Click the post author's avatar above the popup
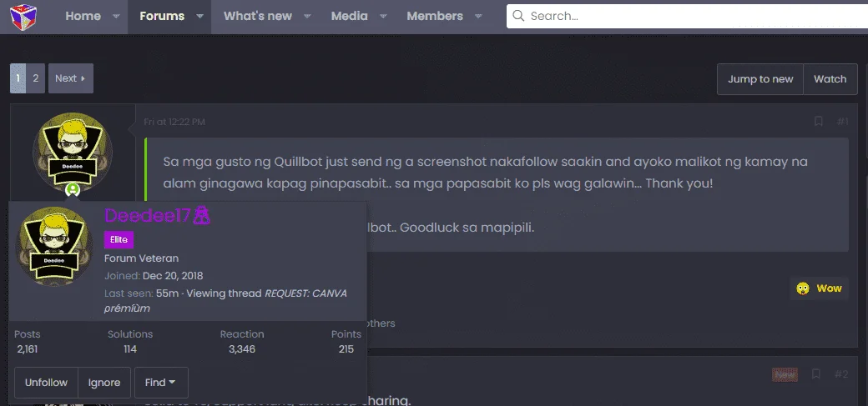 tap(73, 152)
